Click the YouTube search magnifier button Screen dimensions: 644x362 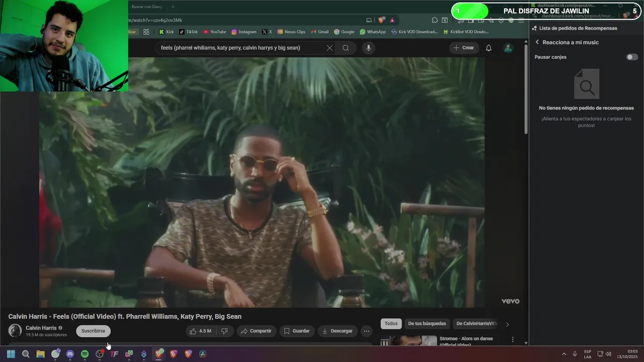coord(346,48)
